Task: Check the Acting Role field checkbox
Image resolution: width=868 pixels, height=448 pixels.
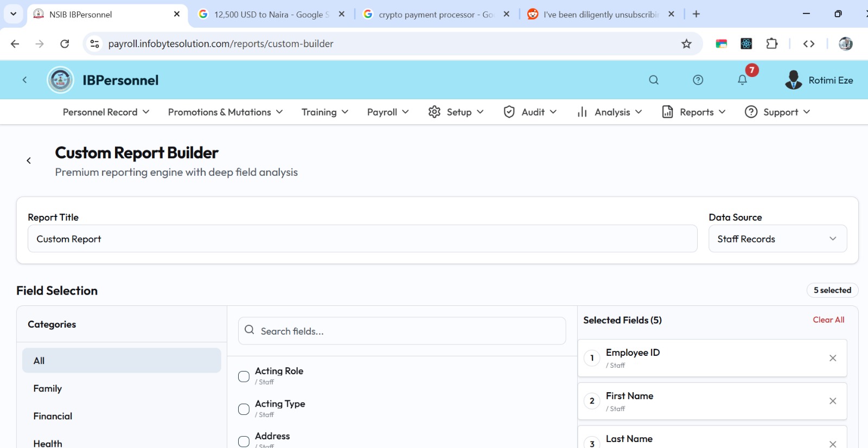Action: point(244,376)
